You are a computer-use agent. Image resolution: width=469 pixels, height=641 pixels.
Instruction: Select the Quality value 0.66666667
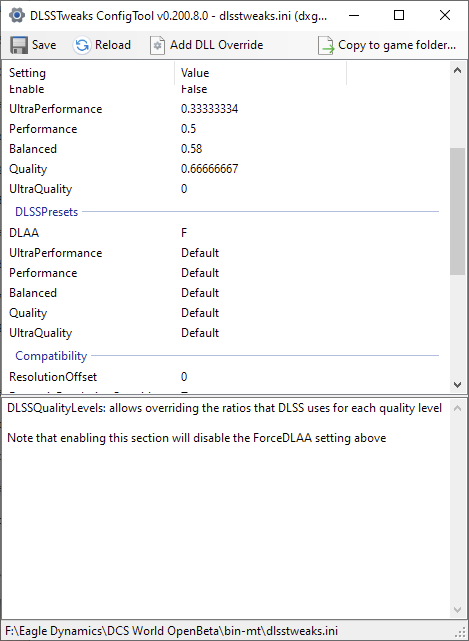pyautogui.click(x=210, y=169)
